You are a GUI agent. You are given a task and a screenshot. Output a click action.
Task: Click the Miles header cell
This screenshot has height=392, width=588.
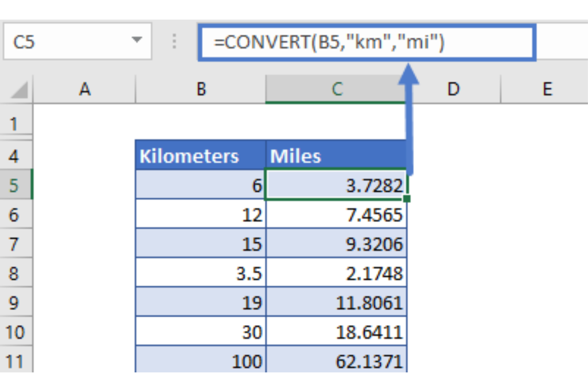pos(336,156)
